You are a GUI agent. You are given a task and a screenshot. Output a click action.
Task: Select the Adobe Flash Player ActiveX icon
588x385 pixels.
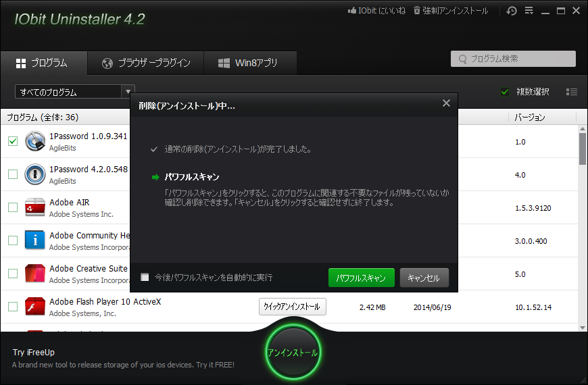tap(35, 307)
